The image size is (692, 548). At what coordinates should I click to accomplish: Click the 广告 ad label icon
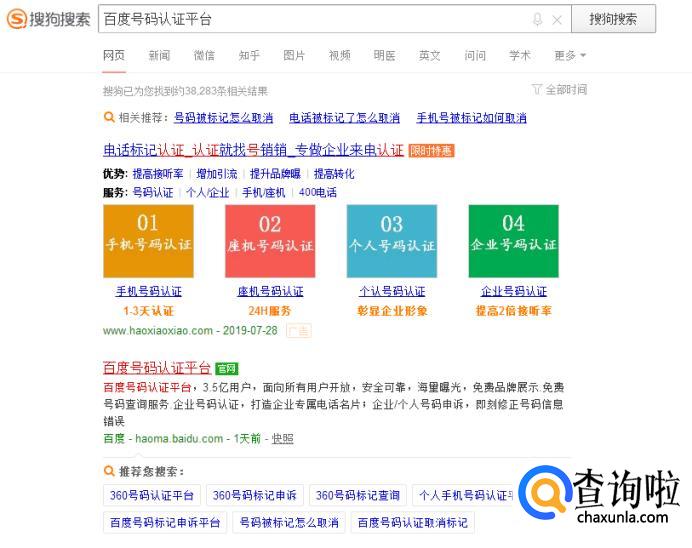point(299,330)
